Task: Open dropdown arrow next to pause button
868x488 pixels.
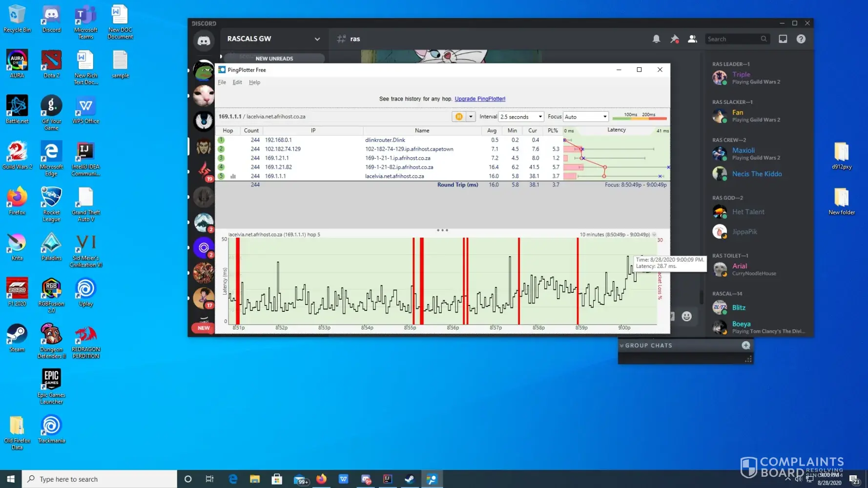Action: coord(471,117)
